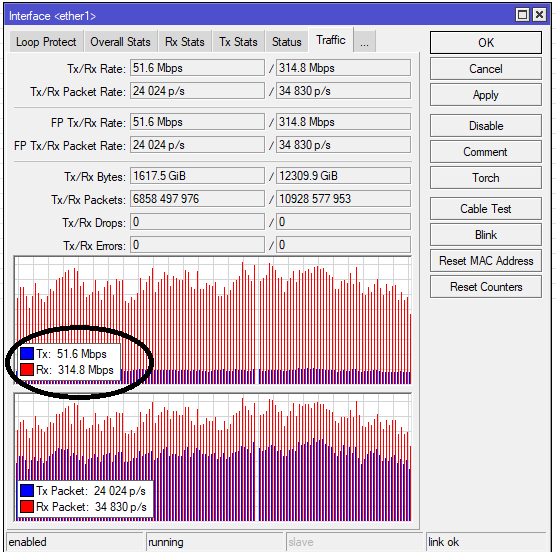Click the blue Tx Packet legend swatch

(x=27, y=491)
